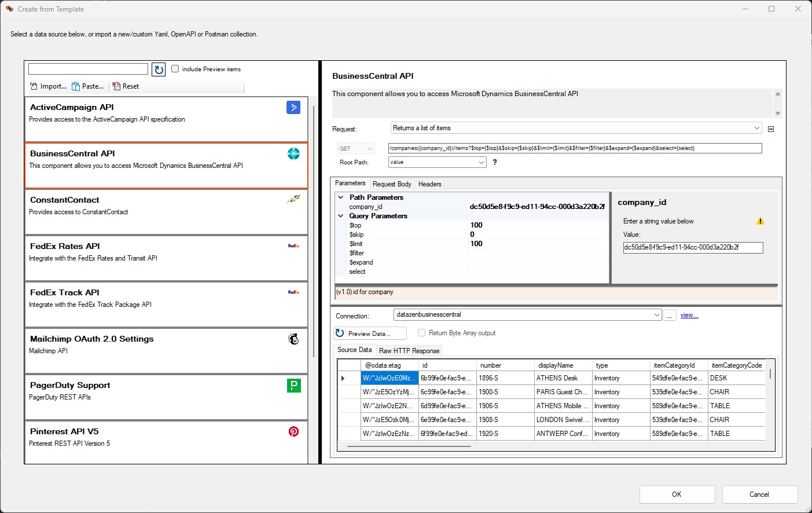The height and width of the screenshot is (513, 812).
Task: Click the template list vertical scrollbar
Action: point(314,232)
